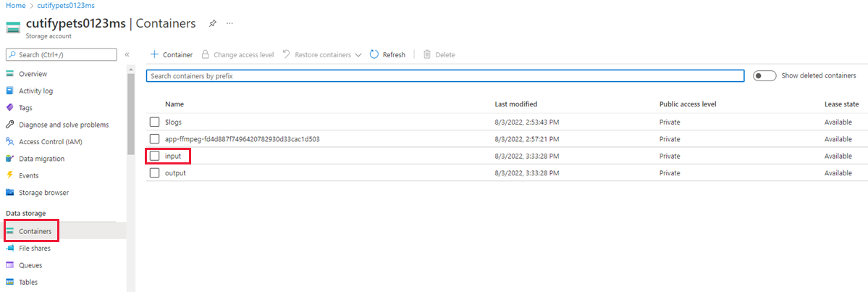Expand Restore containers dropdown

322,55
